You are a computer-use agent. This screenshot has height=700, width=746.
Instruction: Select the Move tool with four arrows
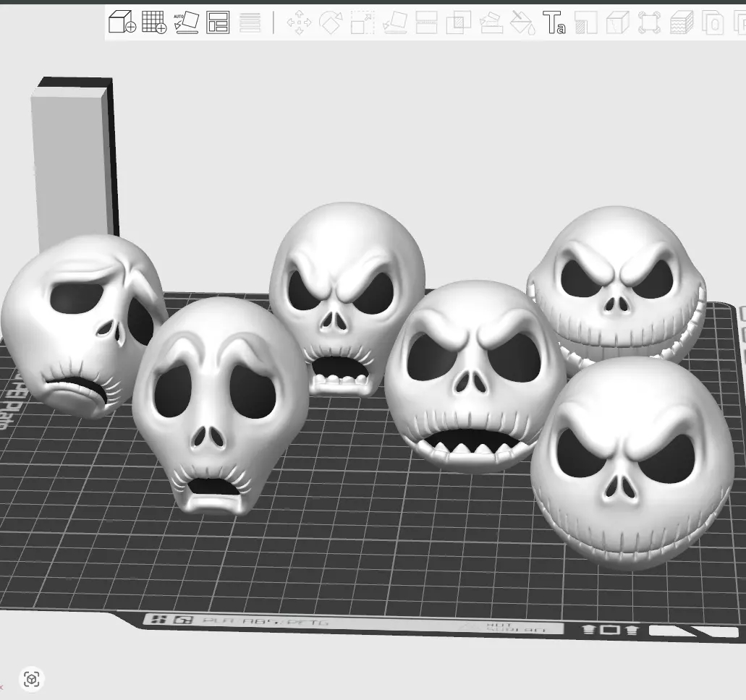[300, 22]
